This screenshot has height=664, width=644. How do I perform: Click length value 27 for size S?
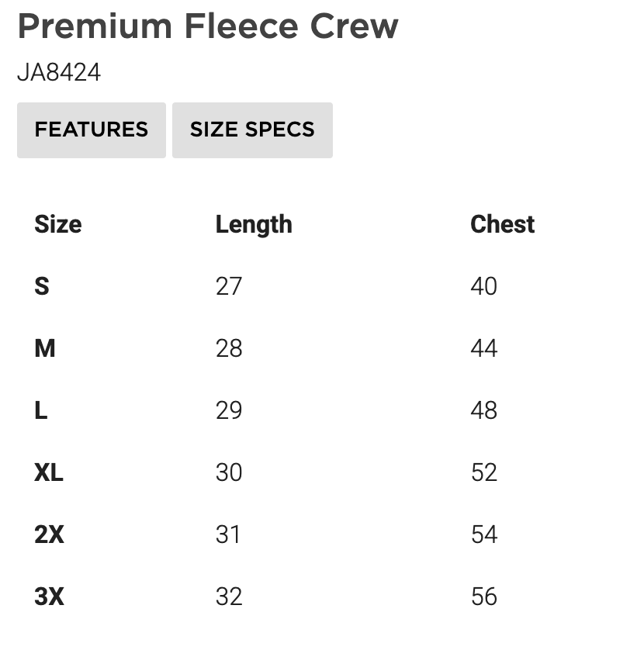tap(229, 286)
